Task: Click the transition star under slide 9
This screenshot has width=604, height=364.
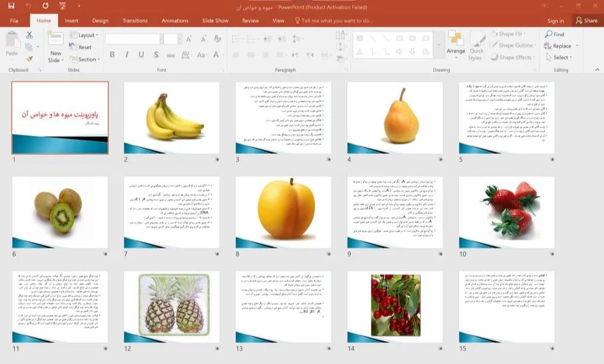Action: tap(441, 254)
